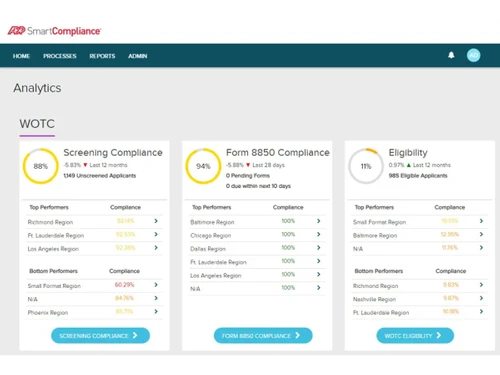
Task: Click the Form 8850 Compliance card title
Action: click(278, 153)
